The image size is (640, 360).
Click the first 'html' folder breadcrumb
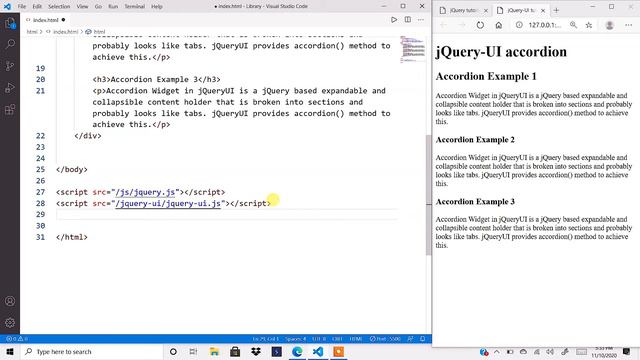pyautogui.click(x=32, y=31)
